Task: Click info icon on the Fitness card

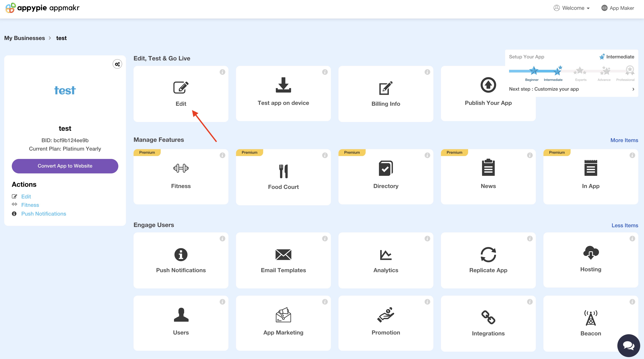Action: 222,155
